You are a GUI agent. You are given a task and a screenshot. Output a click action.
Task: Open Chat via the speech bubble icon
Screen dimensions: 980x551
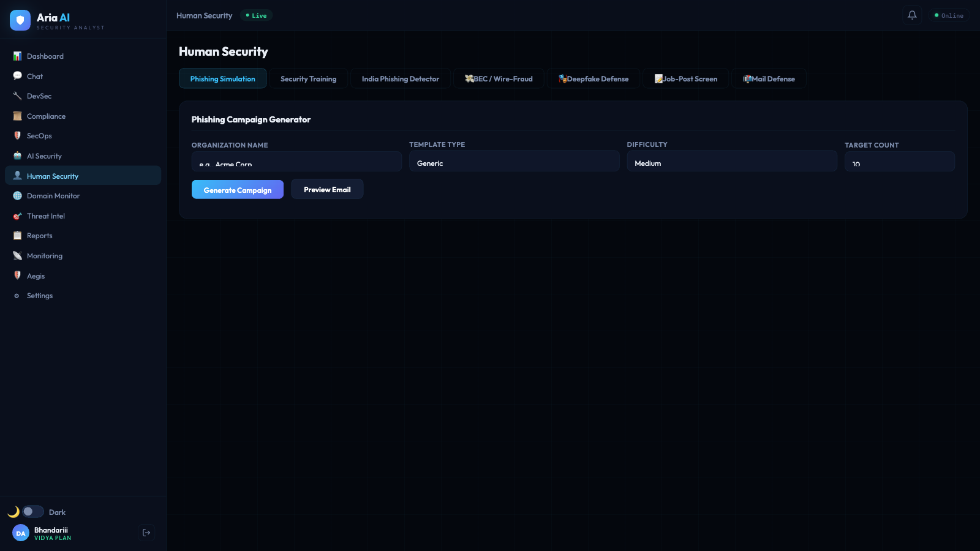(17, 76)
